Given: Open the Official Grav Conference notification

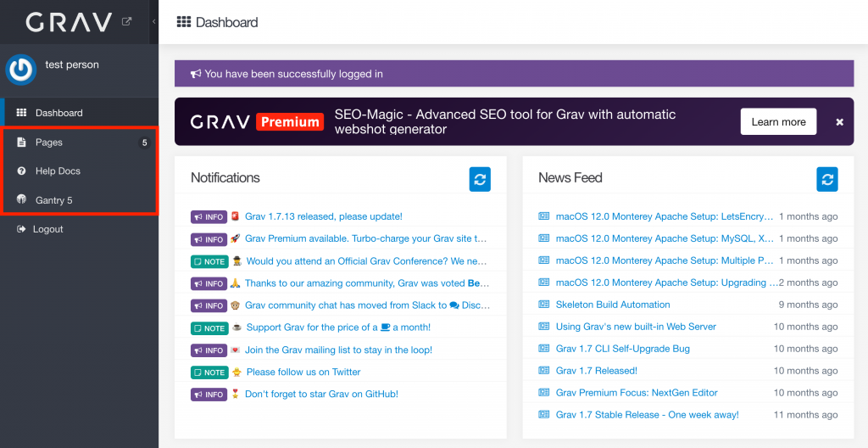Looking at the screenshot, I should [x=366, y=260].
